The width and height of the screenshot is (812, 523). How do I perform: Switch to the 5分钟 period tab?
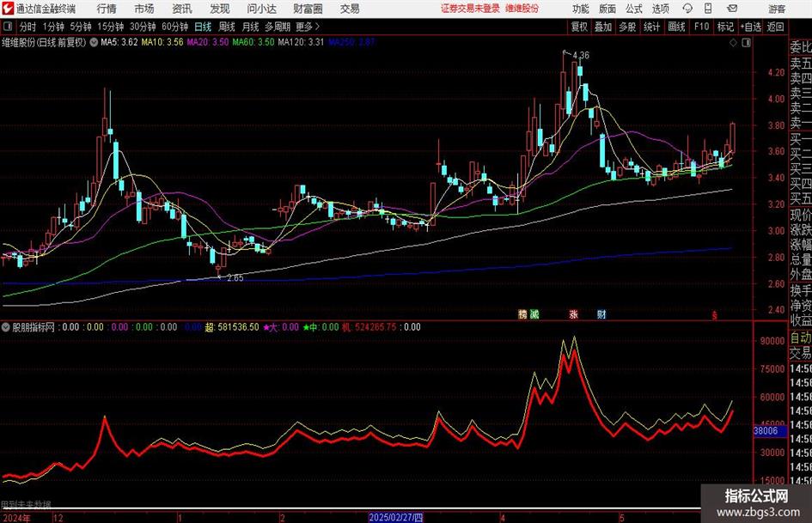click(x=81, y=27)
